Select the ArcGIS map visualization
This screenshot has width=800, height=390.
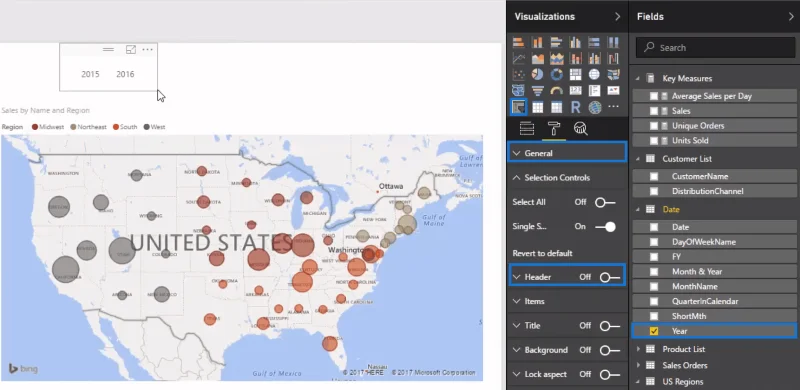594,107
